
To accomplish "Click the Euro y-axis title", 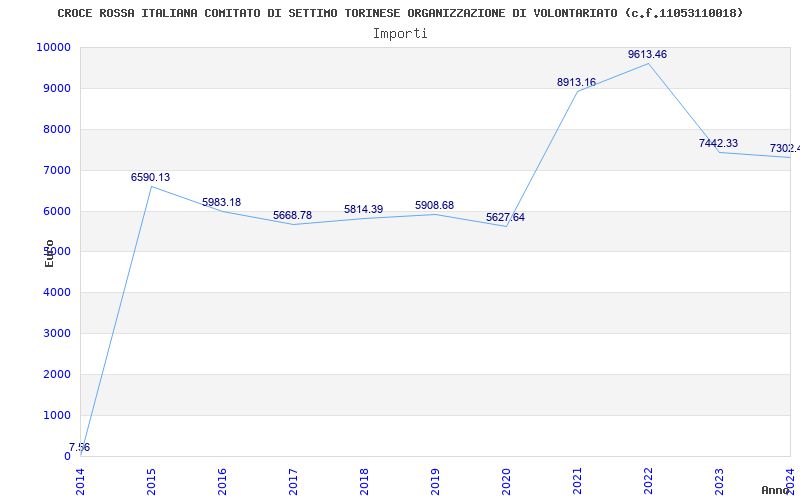I will tap(49, 253).
